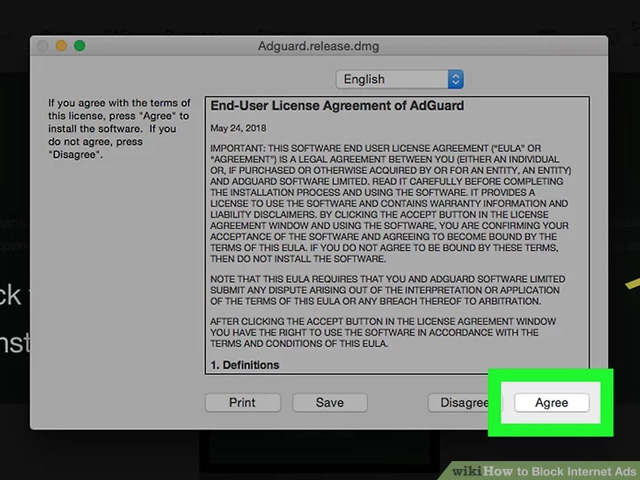Click the green zoom window button
The width and height of the screenshot is (640, 480).
click(80, 46)
